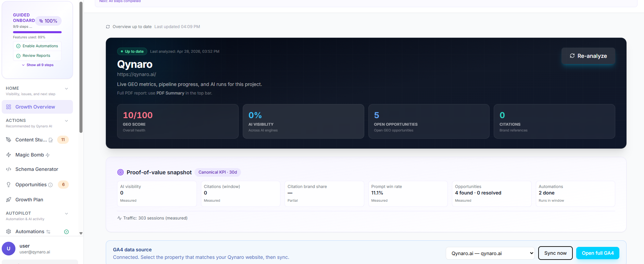The width and height of the screenshot is (644, 264).
Task: Click the Up to date status badge
Action: (x=132, y=51)
